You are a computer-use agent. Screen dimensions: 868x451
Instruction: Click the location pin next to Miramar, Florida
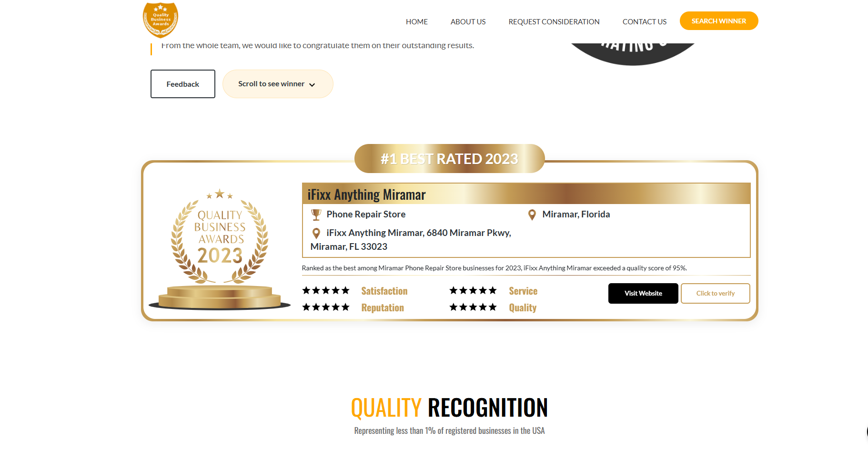532,215
